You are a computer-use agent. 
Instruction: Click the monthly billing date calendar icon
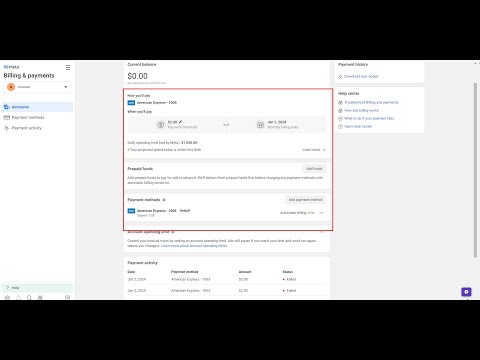260,125
